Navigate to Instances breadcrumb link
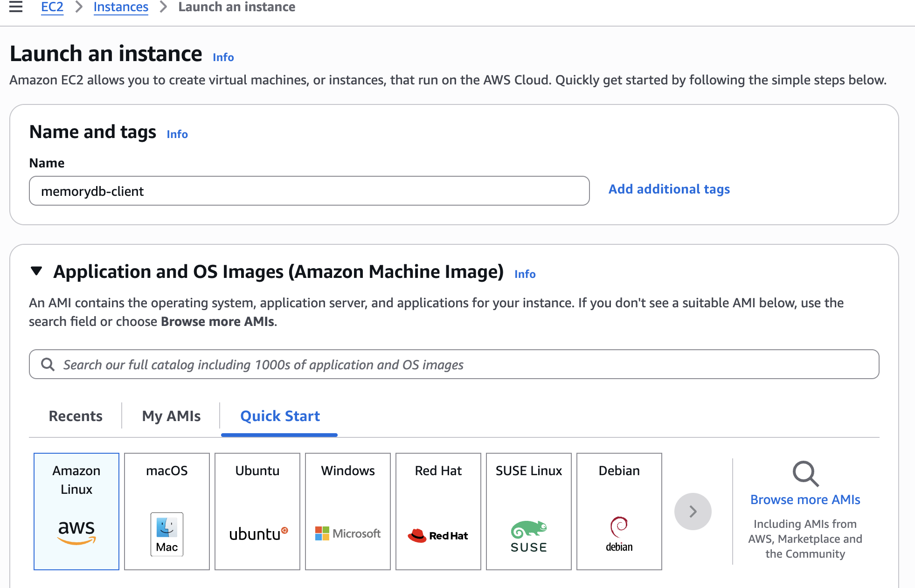 click(x=121, y=7)
